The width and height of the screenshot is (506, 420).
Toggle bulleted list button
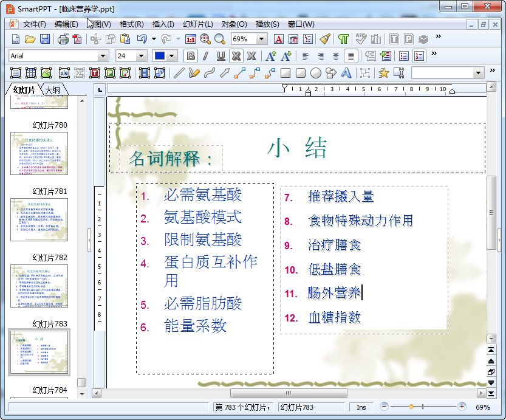click(x=404, y=56)
